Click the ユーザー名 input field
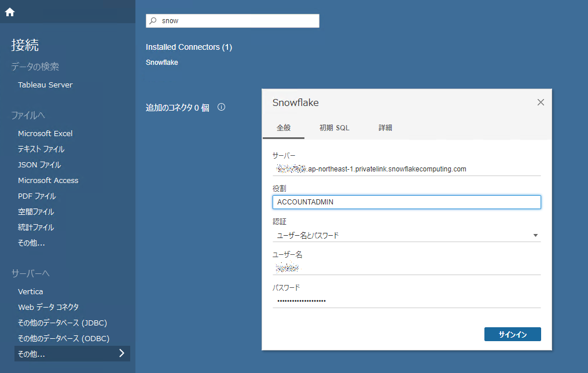The image size is (588, 373). pyautogui.click(x=406, y=268)
